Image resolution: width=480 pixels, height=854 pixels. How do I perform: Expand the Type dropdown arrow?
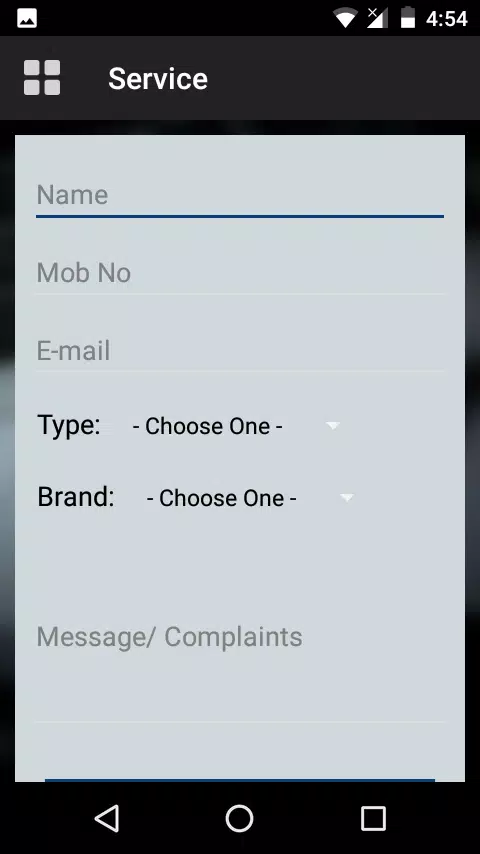point(333,425)
